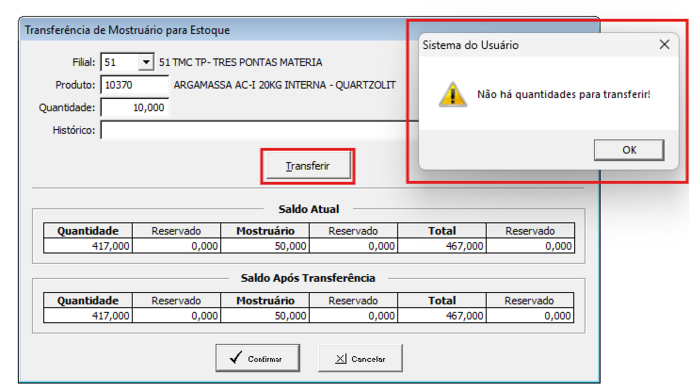Click the Mostruário header in Saldo Após Transferência
The height and width of the screenshot is (392, 690).
265,300
